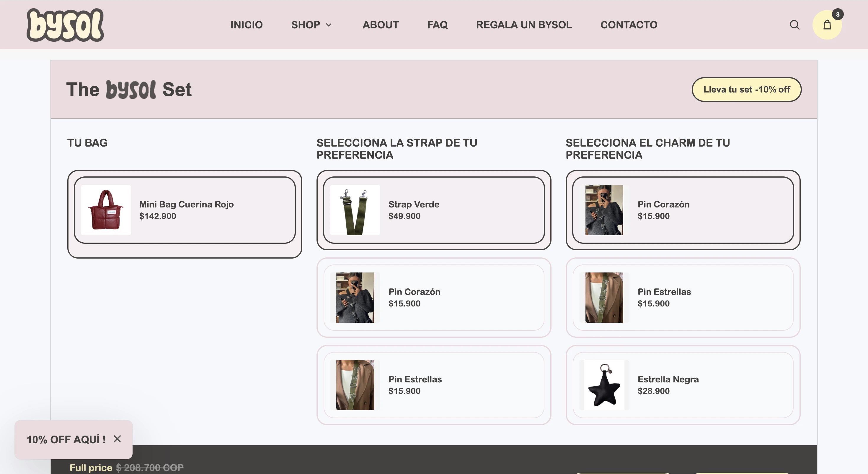Choose Pin Estrellas in the strap column
Viewport: 868px width, 474px height.
click(x=434, y=385)
